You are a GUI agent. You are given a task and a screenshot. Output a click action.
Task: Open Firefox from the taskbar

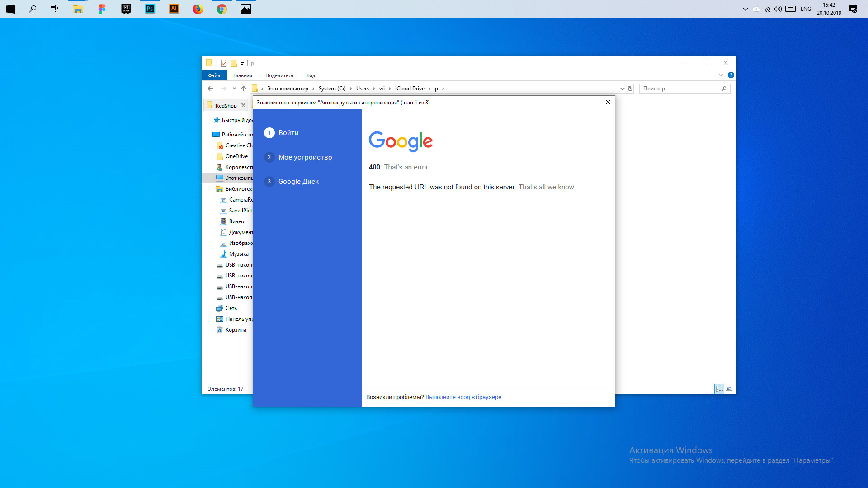coord(198,9)
